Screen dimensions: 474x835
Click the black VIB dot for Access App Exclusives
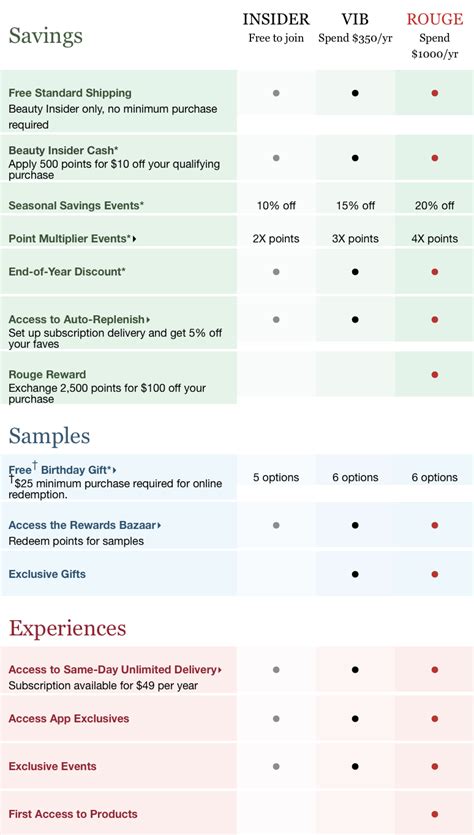[355, 718]
